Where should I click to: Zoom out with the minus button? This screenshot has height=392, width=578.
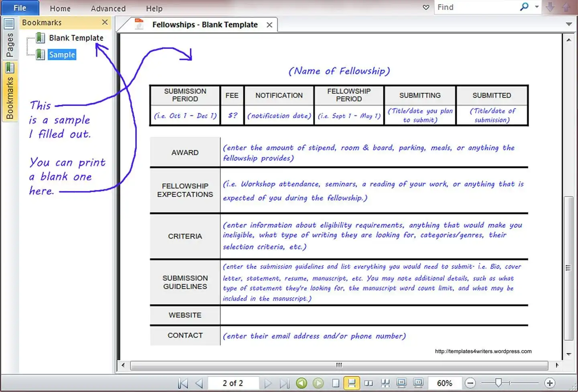pyautogui.click(x=471, y=383)
